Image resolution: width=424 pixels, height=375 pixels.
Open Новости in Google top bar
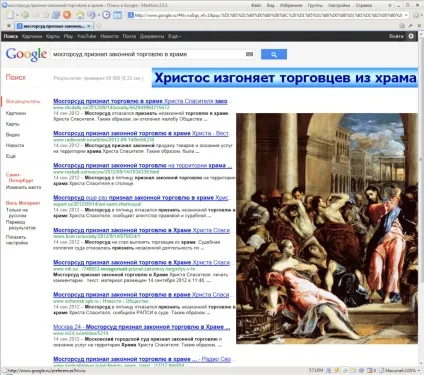[x=109, y=36]
